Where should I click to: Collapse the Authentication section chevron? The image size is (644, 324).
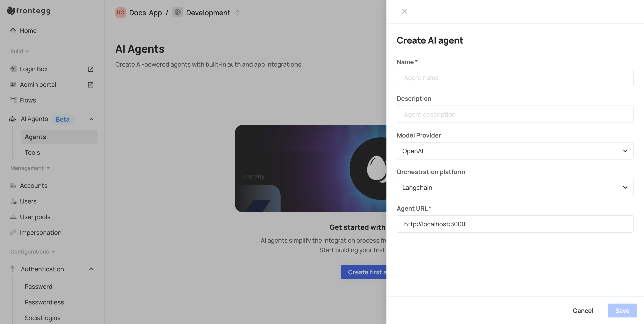click(91, 269)
